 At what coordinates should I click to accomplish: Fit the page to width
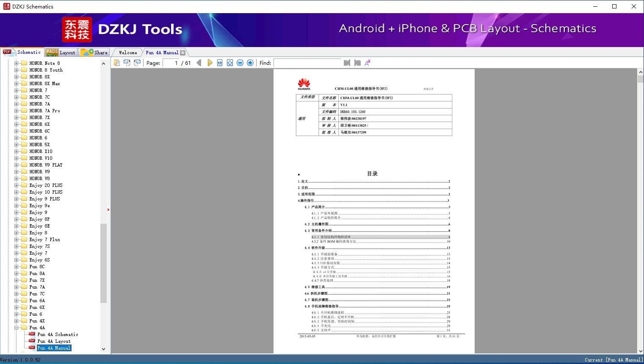click(x=220, y=63)
